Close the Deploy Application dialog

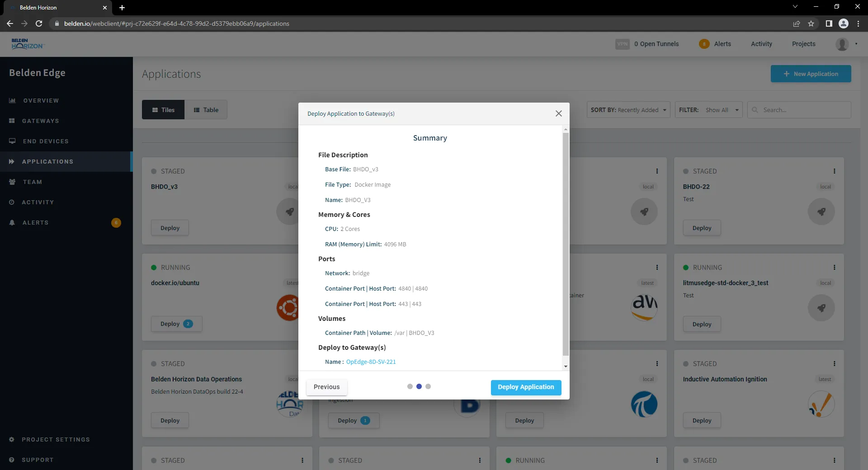click(x=559, y=113)
